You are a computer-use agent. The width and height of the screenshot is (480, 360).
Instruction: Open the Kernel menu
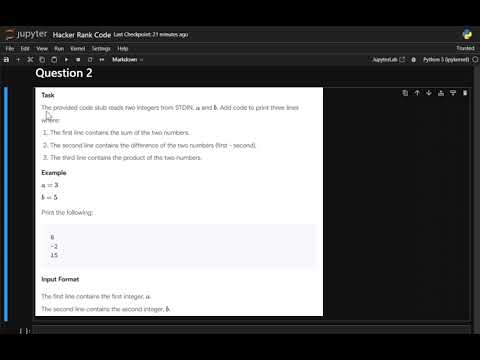pyautogui.click(x=78, y=48)
